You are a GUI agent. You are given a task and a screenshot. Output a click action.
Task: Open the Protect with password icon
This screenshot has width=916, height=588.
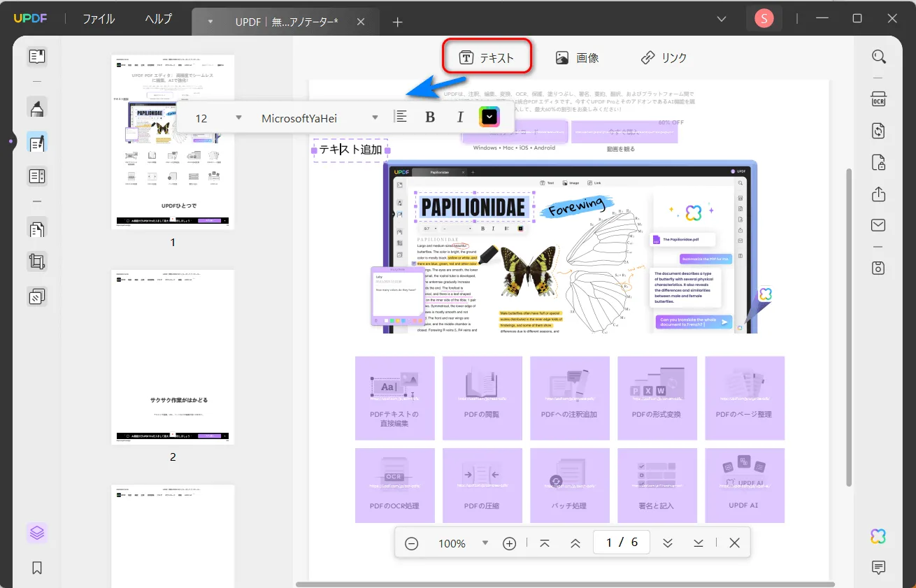click(879, 163)
